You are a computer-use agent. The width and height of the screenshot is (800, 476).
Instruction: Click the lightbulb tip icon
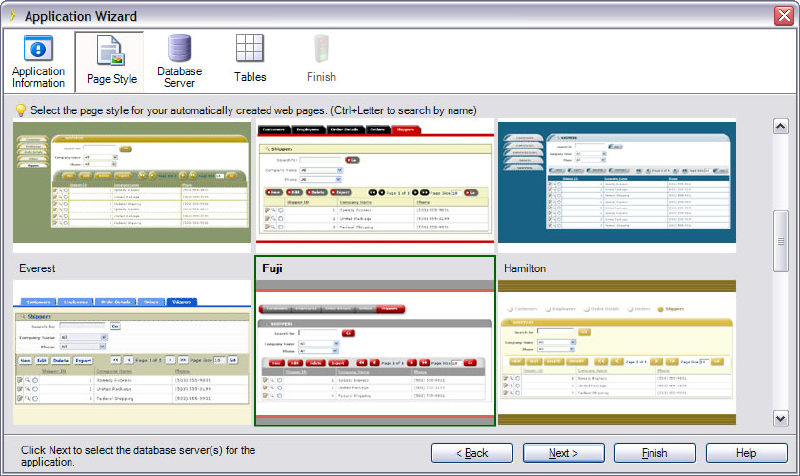(20, 110)
